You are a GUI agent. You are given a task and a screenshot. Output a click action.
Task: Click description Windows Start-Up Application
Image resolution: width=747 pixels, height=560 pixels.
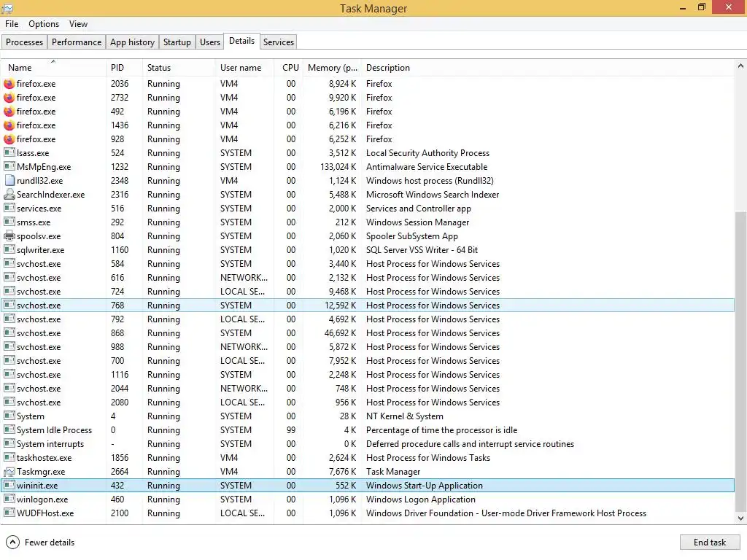(x=424, y=486)
